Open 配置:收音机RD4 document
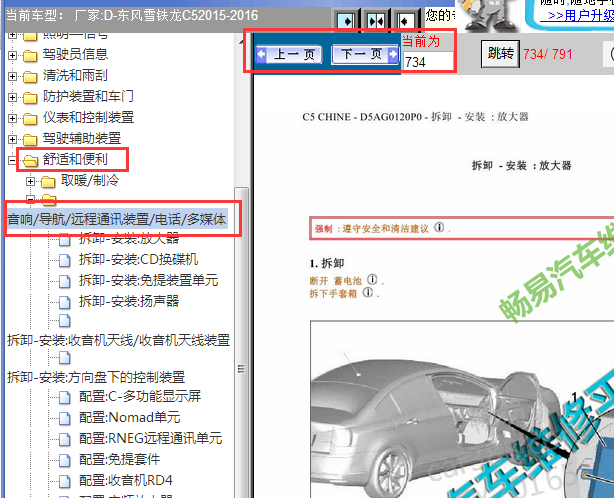 pos(126,480)
